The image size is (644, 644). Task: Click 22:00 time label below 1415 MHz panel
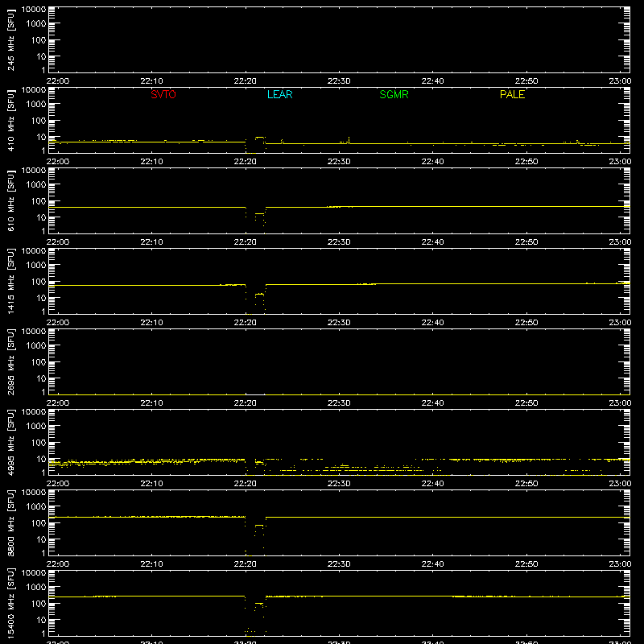click(58, 323)
